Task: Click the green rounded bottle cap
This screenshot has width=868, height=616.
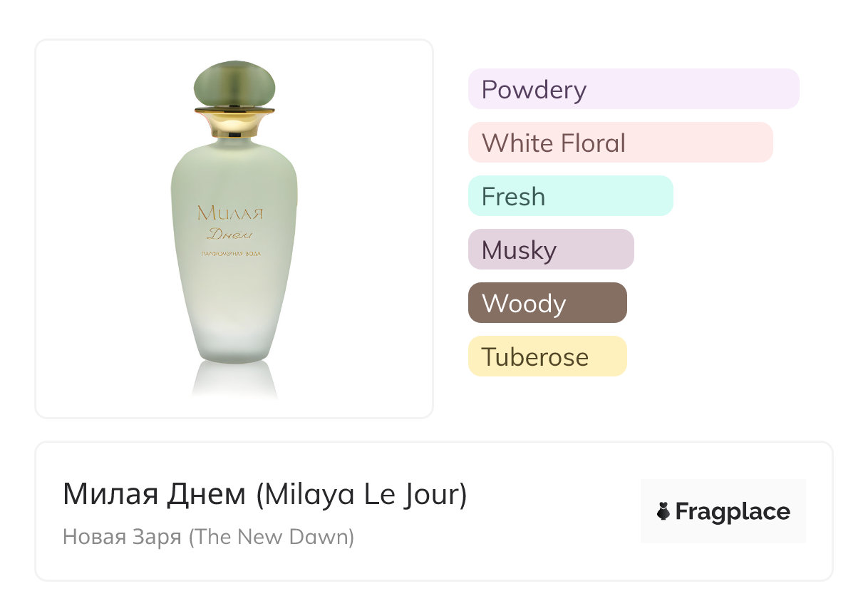Action: (234, 84)
